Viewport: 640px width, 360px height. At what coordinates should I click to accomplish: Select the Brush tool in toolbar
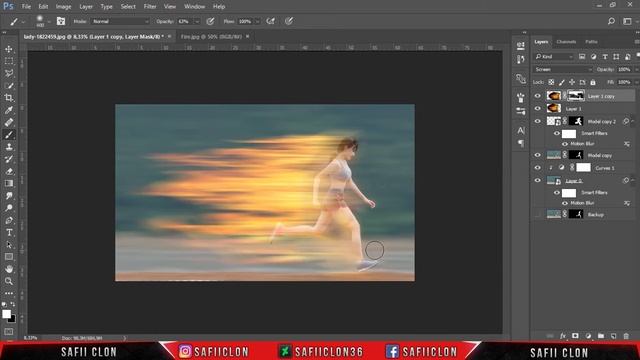[9, 135]
